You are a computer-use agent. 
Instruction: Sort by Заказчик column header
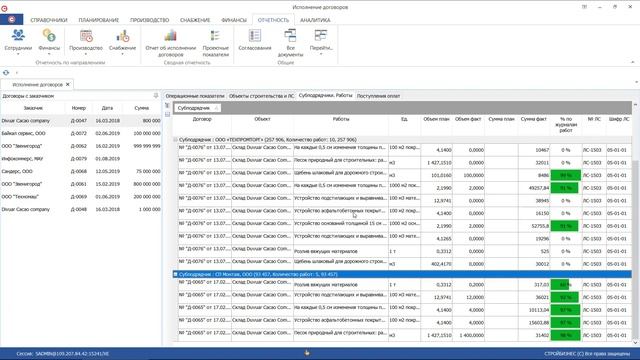pyautogui.click(x=33, y=108)
